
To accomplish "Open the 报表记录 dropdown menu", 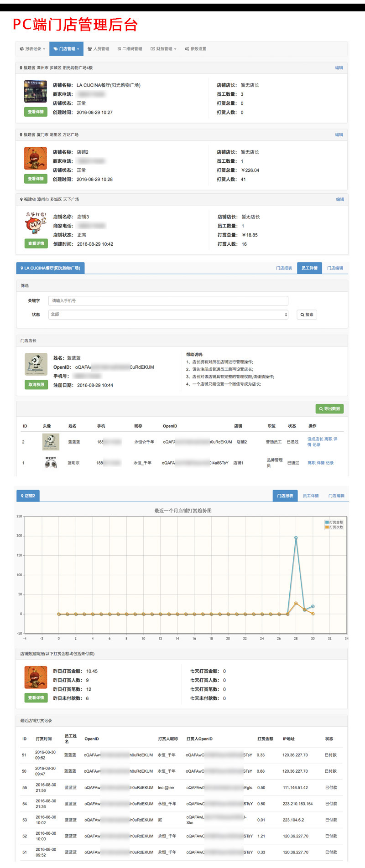I will 32,49.
